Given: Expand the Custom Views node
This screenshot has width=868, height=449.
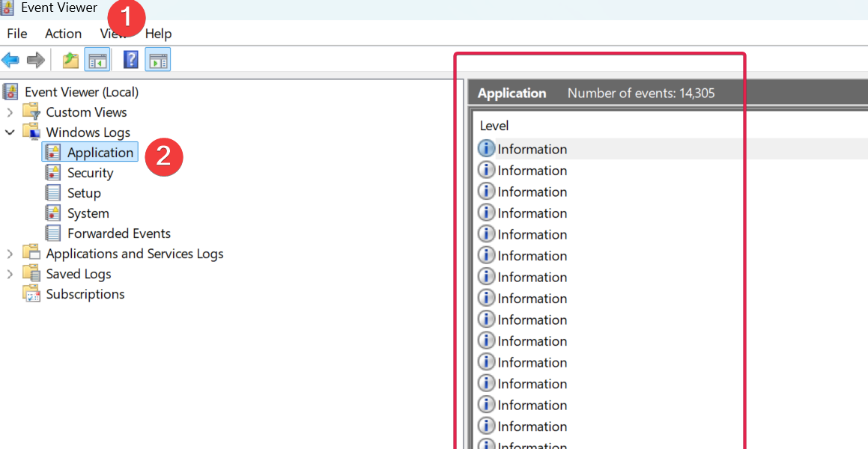Looking at the screenshot, I should pos(10,112).
